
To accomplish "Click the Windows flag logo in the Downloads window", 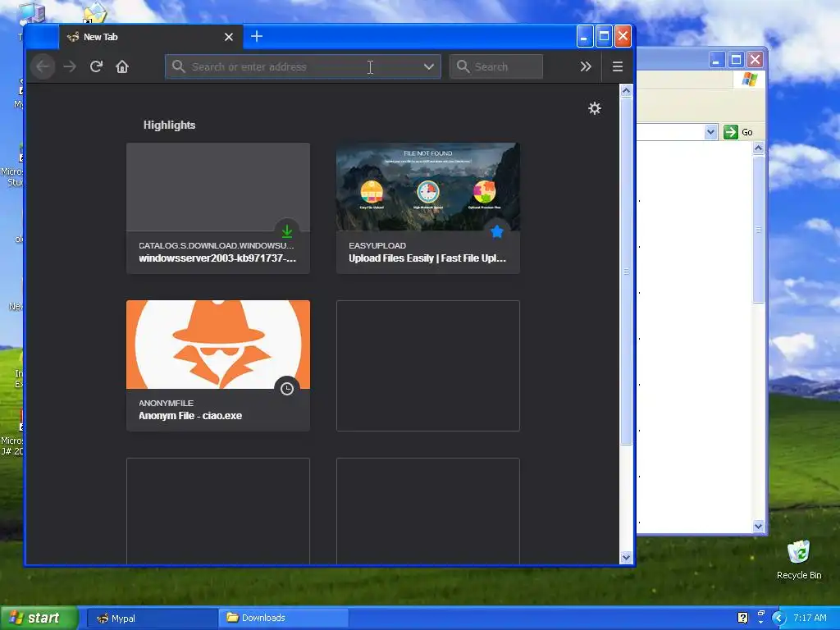I will pos(750,80).
